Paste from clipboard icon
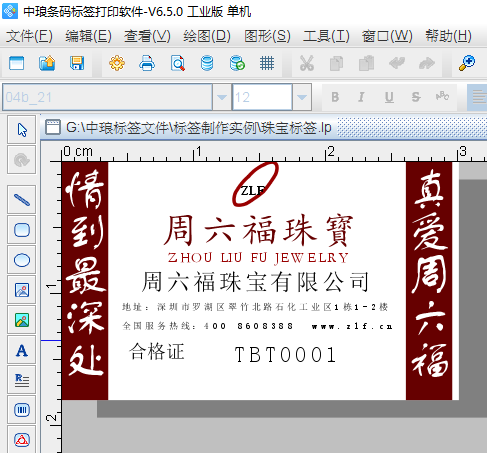The width and height of the screenshot is (487, 453). pyautogui.click(x=366, y=63)
